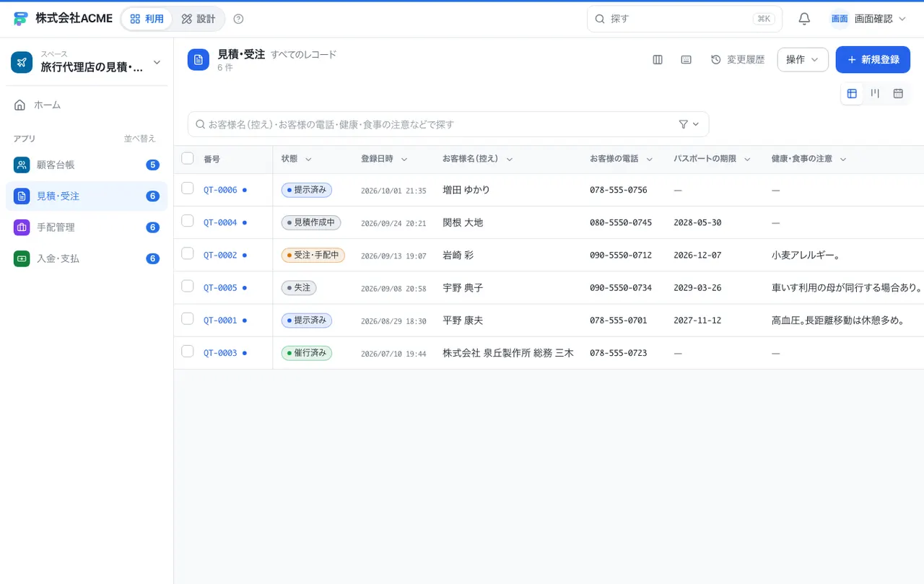Click the global 探す search field

tap(684, 19)
